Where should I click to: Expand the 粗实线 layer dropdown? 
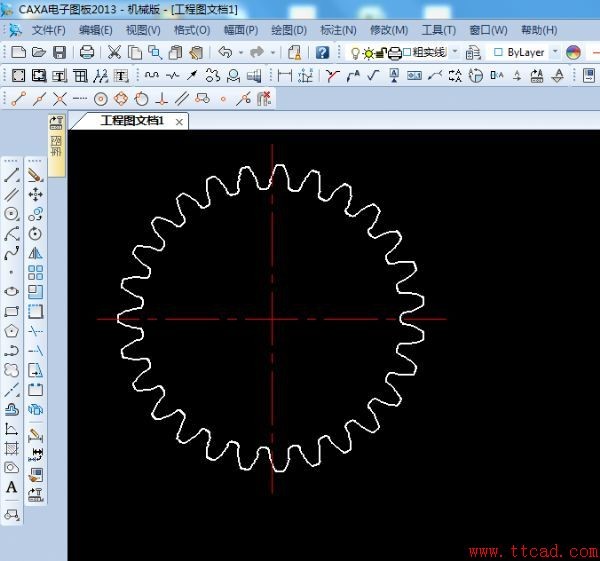pyautogui.click(x=455, y=52)
